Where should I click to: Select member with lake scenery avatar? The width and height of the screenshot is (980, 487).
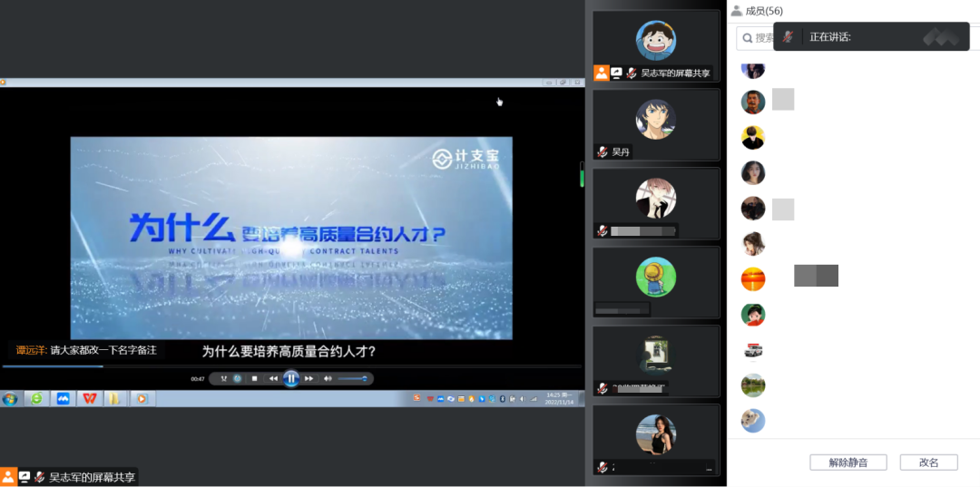[753, 385]
